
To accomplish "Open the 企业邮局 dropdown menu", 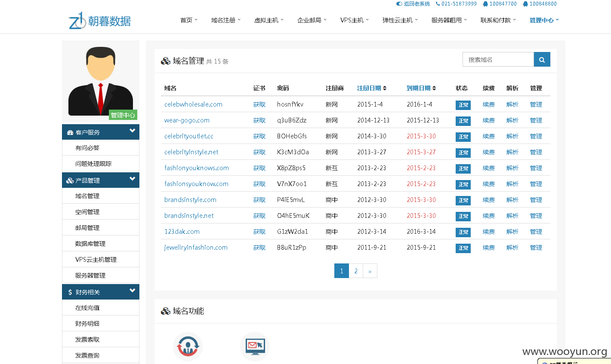I will 312,20.
